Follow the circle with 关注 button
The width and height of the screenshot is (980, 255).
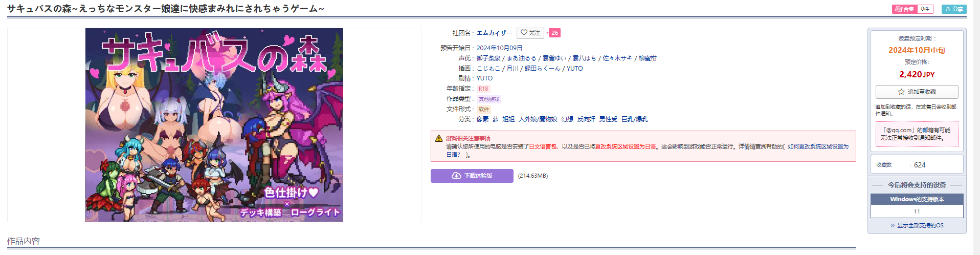pyautogui.click(x=530, y=33)
